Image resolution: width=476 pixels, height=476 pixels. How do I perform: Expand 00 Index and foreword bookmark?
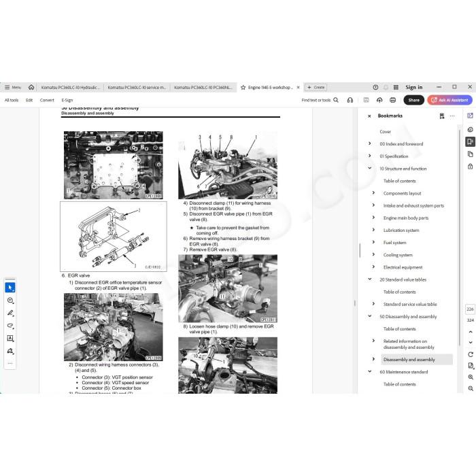[369, 143]
